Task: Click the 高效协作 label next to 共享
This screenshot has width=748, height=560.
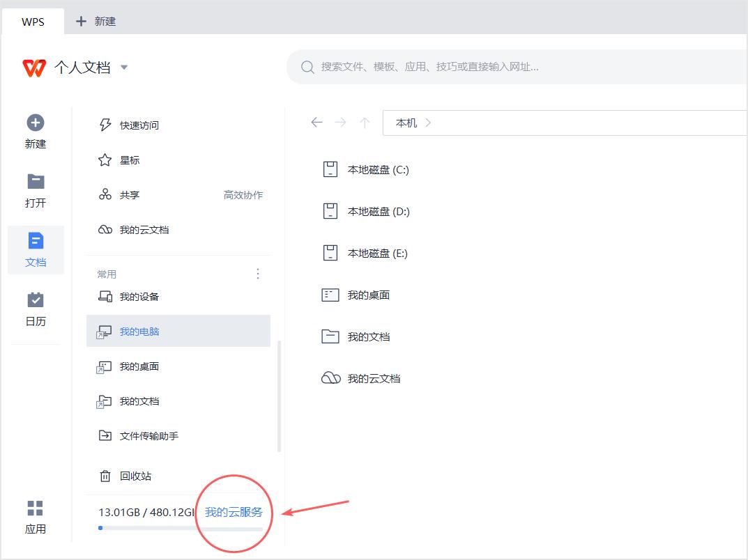Action: (243, 195)
